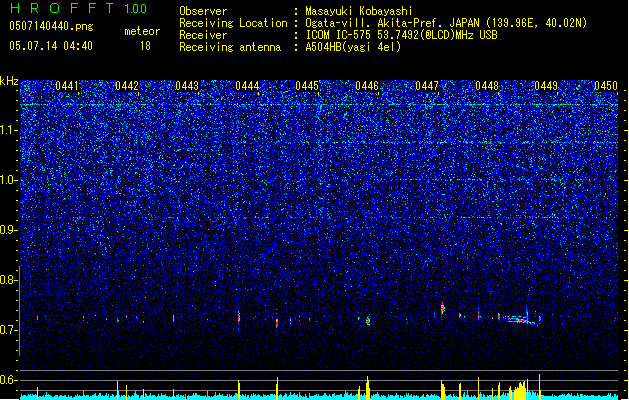629x400 pixels.
Task: Click the 0.7 kHz axis label
Action: click(8, 330)
